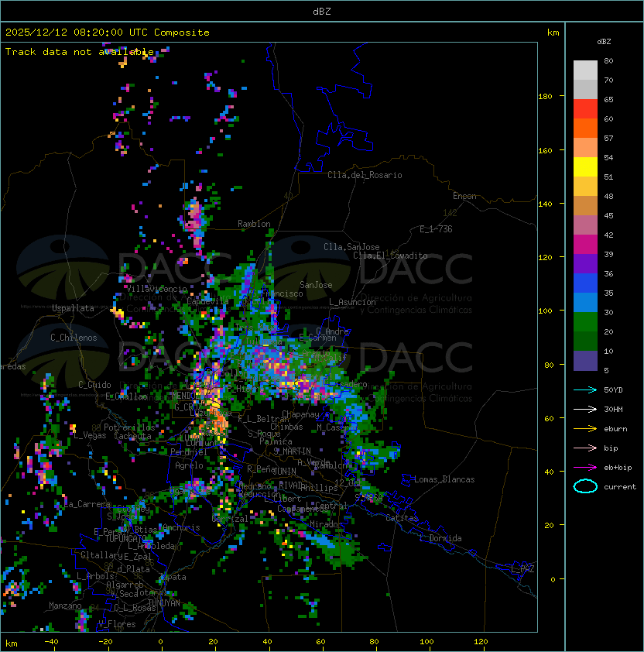Click the C_Chilenos map label
The width and height of the screenshot is (644, 652).
click(74, 338)
